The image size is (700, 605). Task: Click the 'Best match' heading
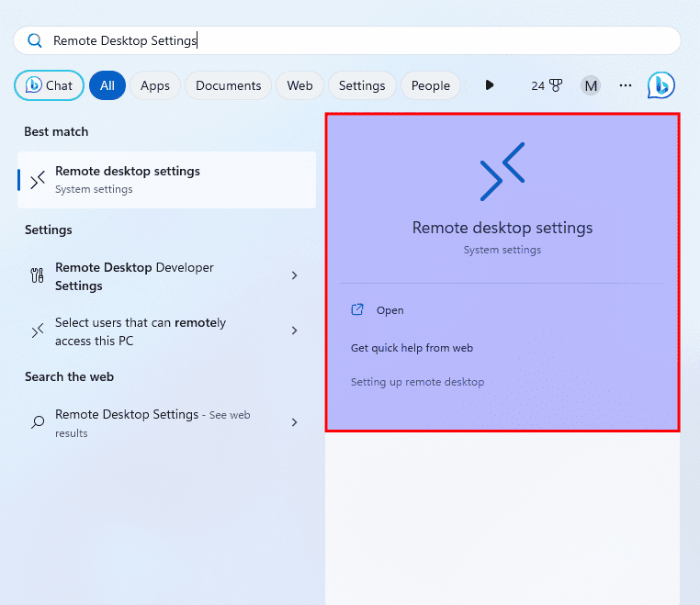pos(56,131)
